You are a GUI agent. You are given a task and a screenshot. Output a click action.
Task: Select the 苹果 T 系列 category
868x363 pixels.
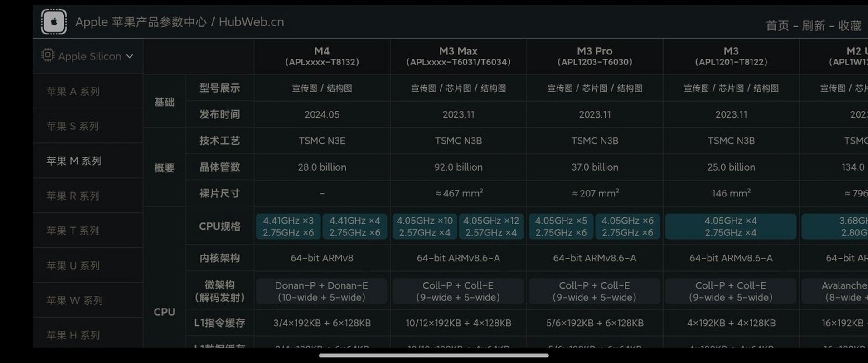[x=73, y=231]
